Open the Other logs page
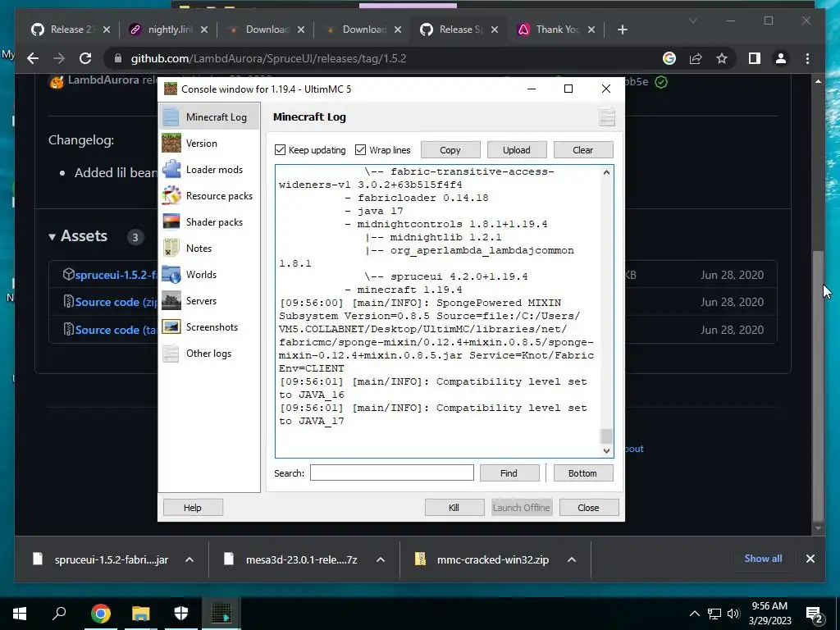Image resolution: width=840 pixels, height=630 pixels. tap(209, 353)
